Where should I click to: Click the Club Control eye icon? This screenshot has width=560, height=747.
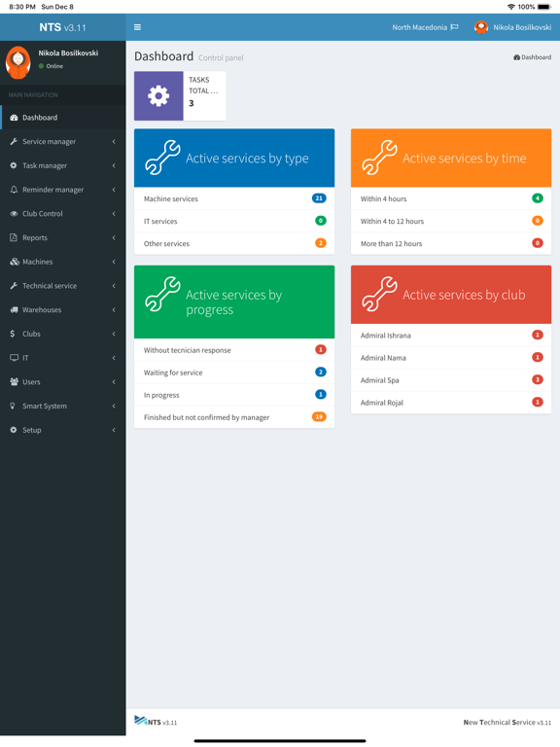coord(14,213)
